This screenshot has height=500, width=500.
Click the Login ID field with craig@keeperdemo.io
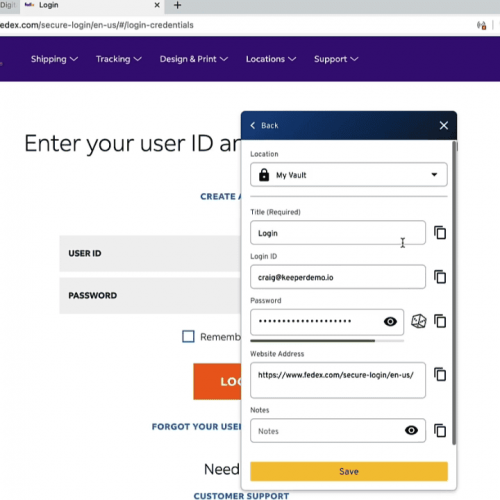coord(338,277)
